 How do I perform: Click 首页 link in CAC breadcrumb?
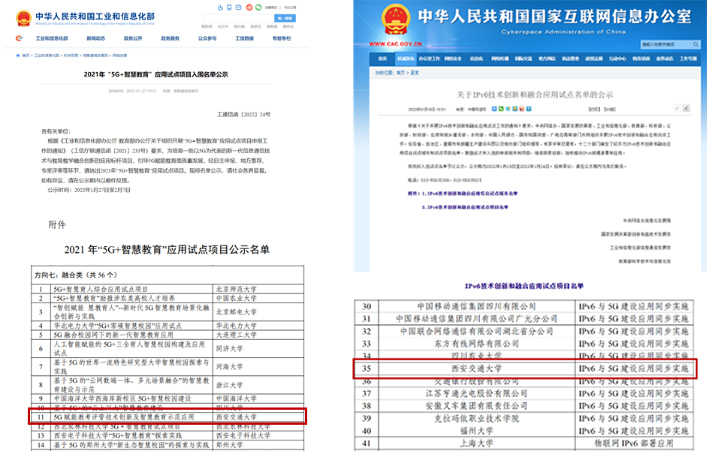point(400,73)
